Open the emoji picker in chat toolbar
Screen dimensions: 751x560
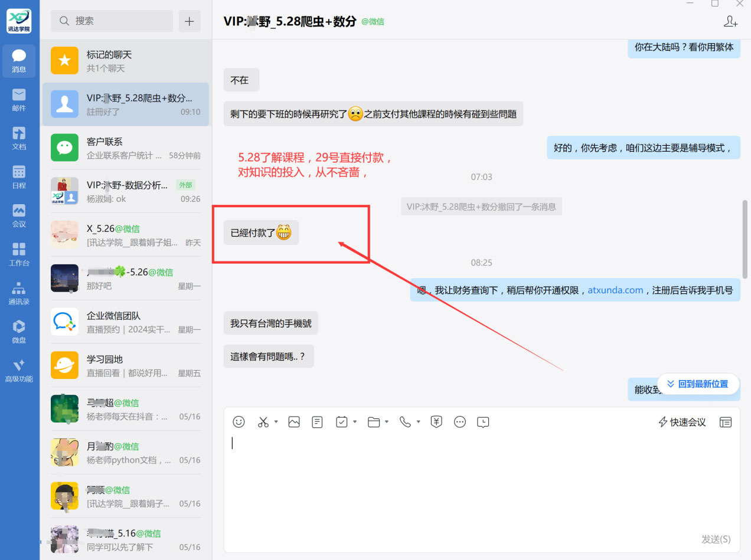239,422
